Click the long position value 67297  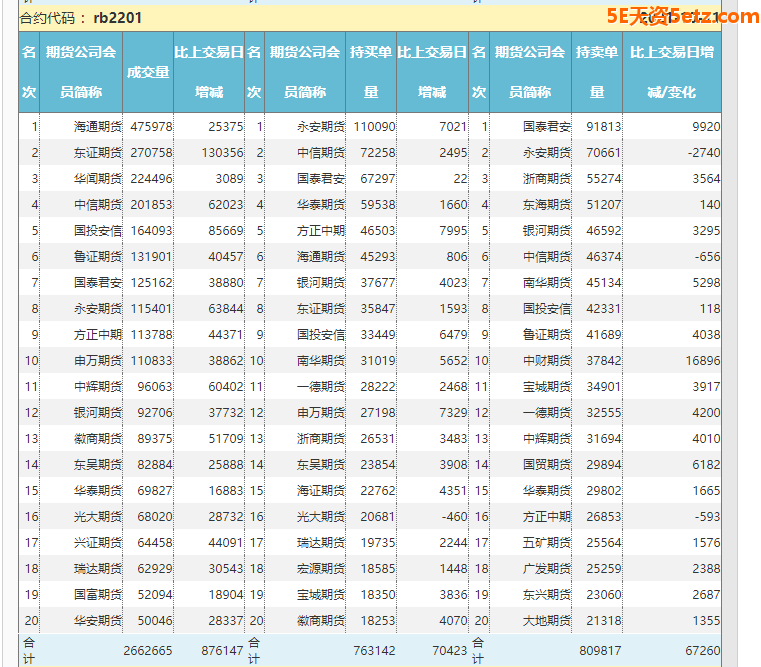pos(378,179)
